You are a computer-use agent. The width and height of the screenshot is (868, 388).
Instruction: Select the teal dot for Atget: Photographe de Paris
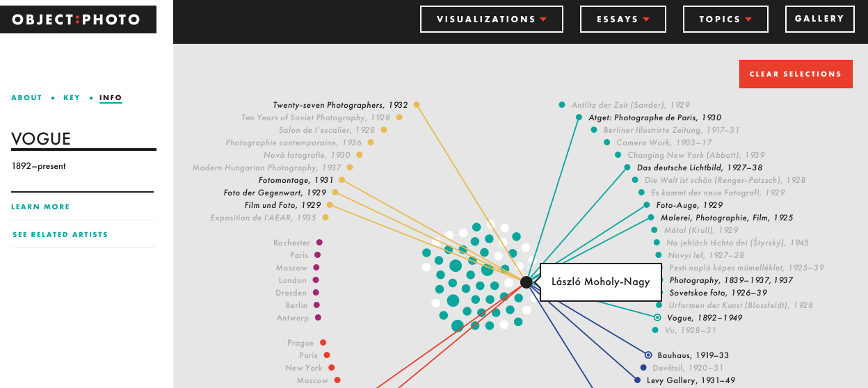click(x=579, y=118)
